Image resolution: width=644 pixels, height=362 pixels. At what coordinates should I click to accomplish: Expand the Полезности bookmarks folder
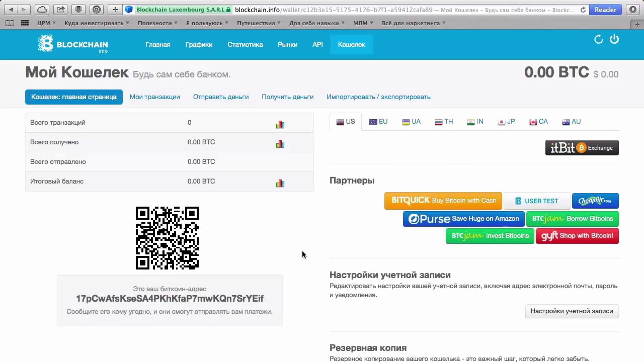[x=157, y=23]
